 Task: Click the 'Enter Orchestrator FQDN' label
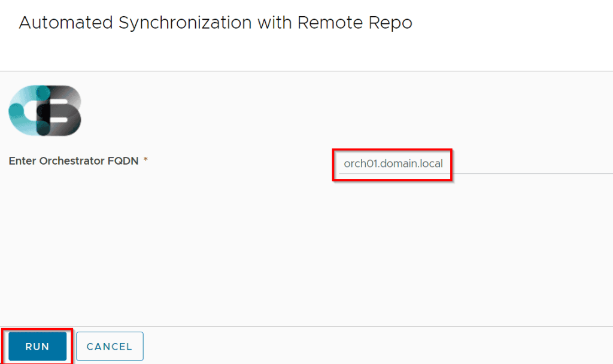click(73, 161)
